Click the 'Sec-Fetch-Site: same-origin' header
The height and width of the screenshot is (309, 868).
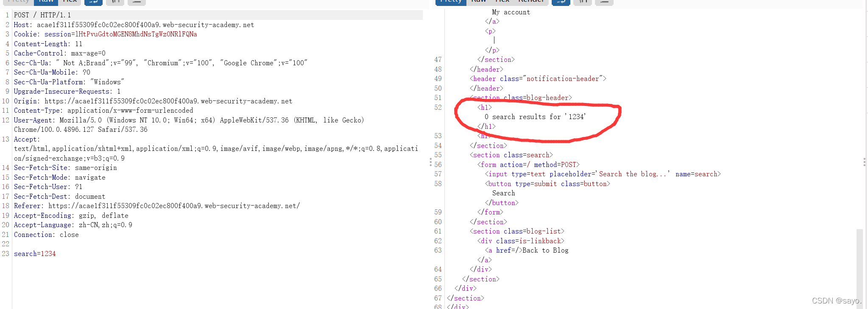tap(65, 168)
